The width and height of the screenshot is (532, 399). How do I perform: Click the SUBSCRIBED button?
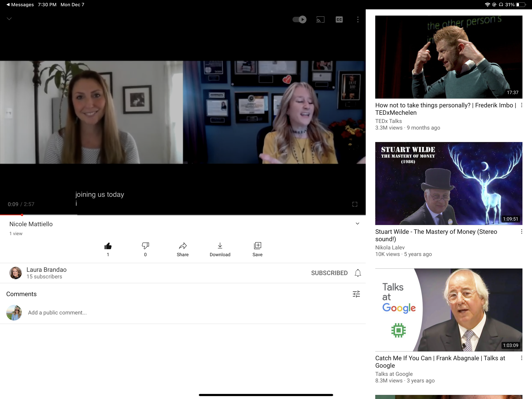[x=329, y=273]
